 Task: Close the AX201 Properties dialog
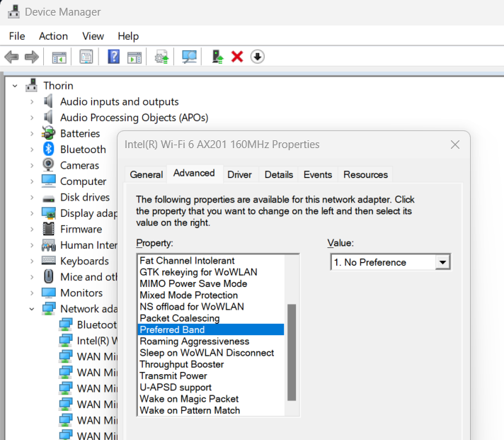455,145
